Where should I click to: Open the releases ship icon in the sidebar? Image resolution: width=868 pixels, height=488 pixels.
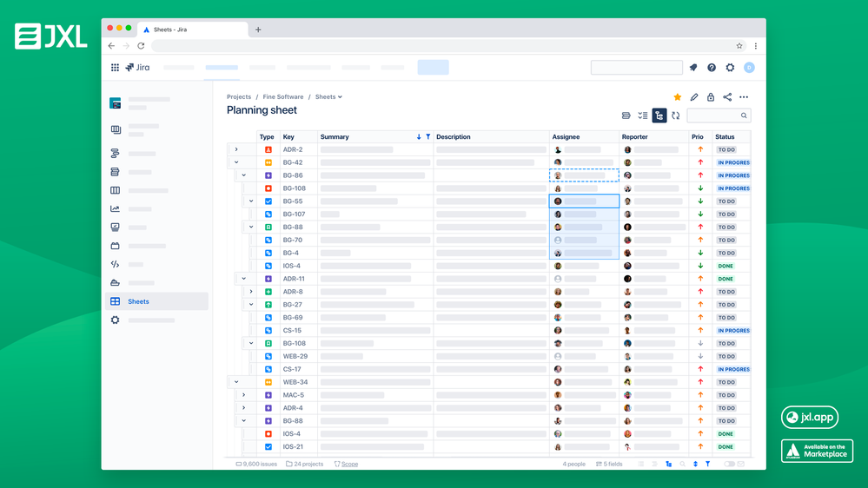[x=116, y=283]
